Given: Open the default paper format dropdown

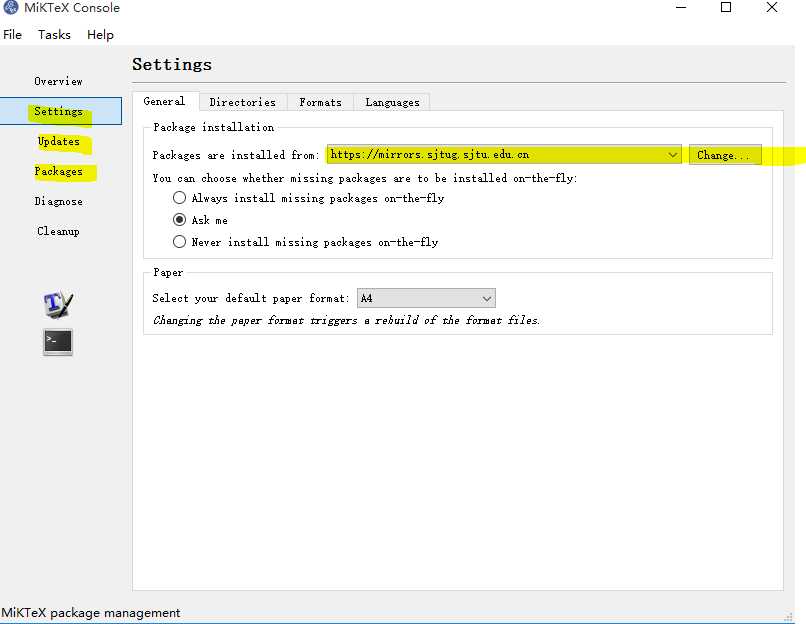Looking at the screenshot, I should [x=426, y=298].
